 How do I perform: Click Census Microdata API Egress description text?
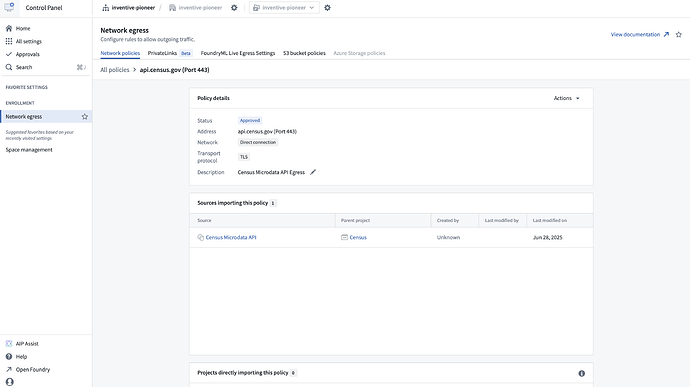point(271,172)
